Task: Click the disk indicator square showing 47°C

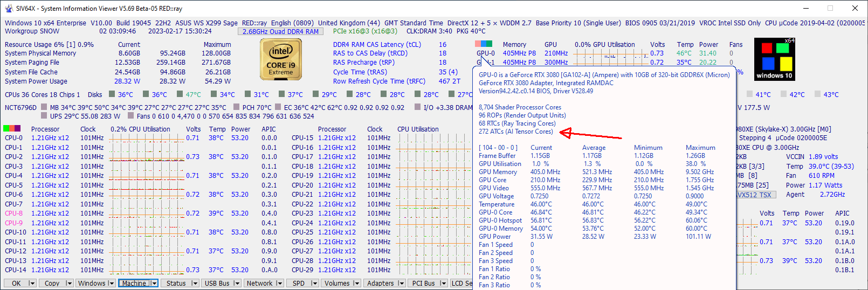Action: point(180,94)
